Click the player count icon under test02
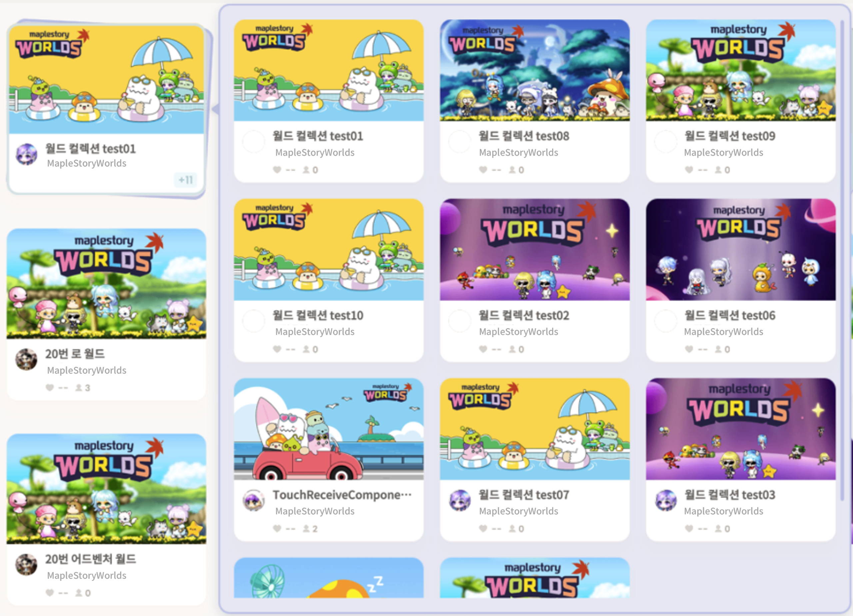This screenshot has height=616, width=853. pyautogui.click(x=512, y=349)
